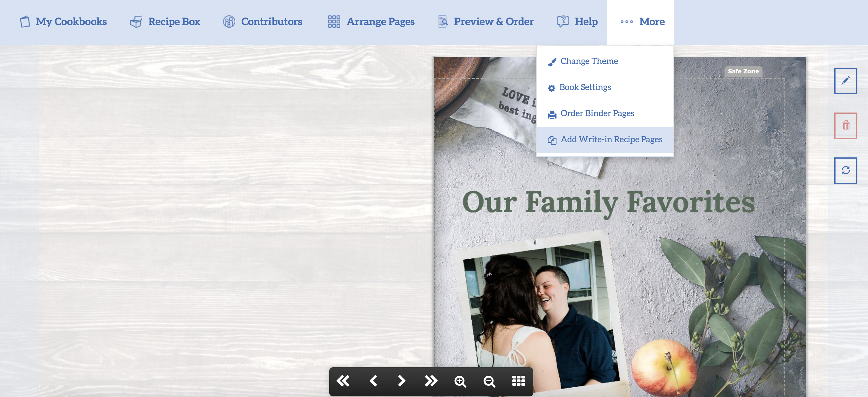
Task: Open the Help tab
Action: pyautogui.click(x=577, y=22)
